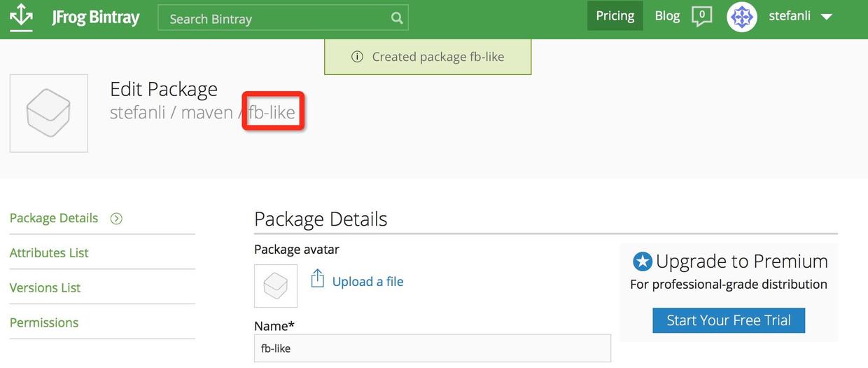Click the Upload a file link
Image resolution: width=868 pixels, height=368 pixels.
pyautogui.click(x=367, y=282)
